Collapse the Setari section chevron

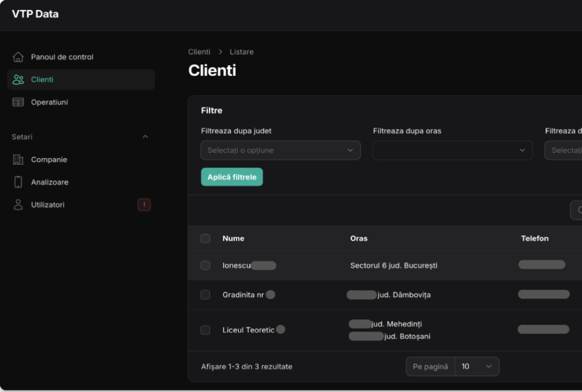click(145, 137)
